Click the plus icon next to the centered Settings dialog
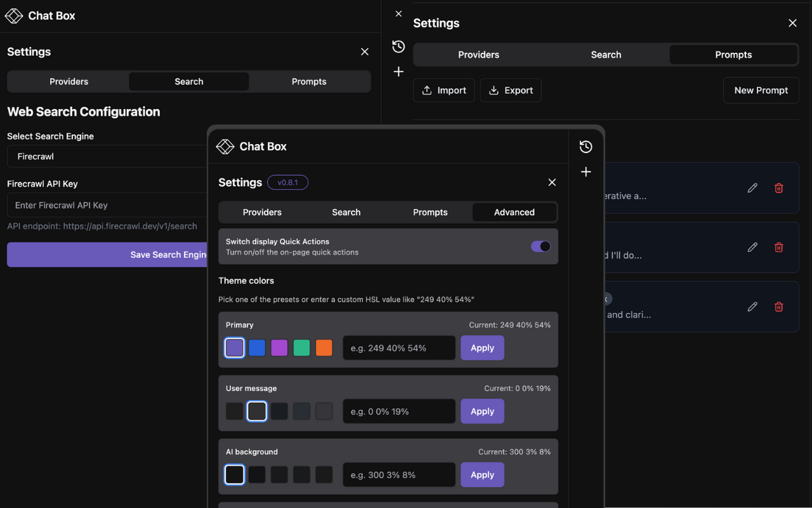 pos(586,171)
